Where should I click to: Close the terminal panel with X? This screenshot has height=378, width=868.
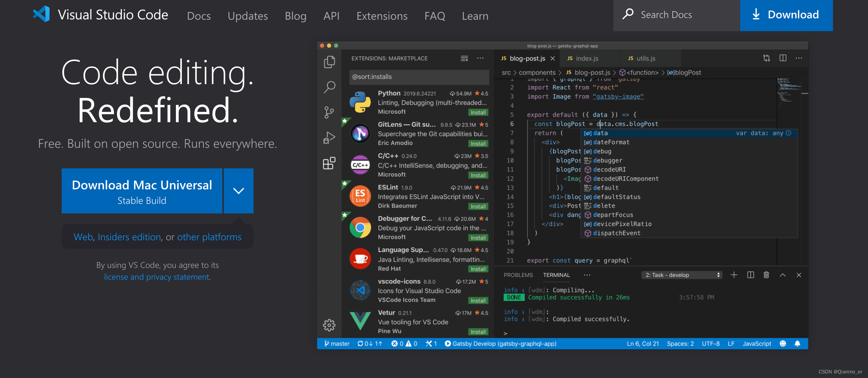tap(799, 275)
